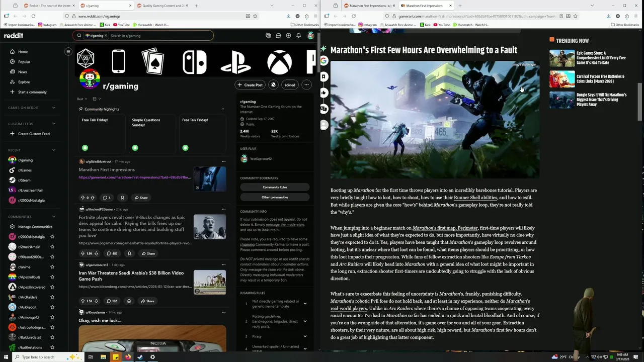Bookmark gamerant page with star icon
This screenshot has width=644, height=362.
tap(576, 16)
